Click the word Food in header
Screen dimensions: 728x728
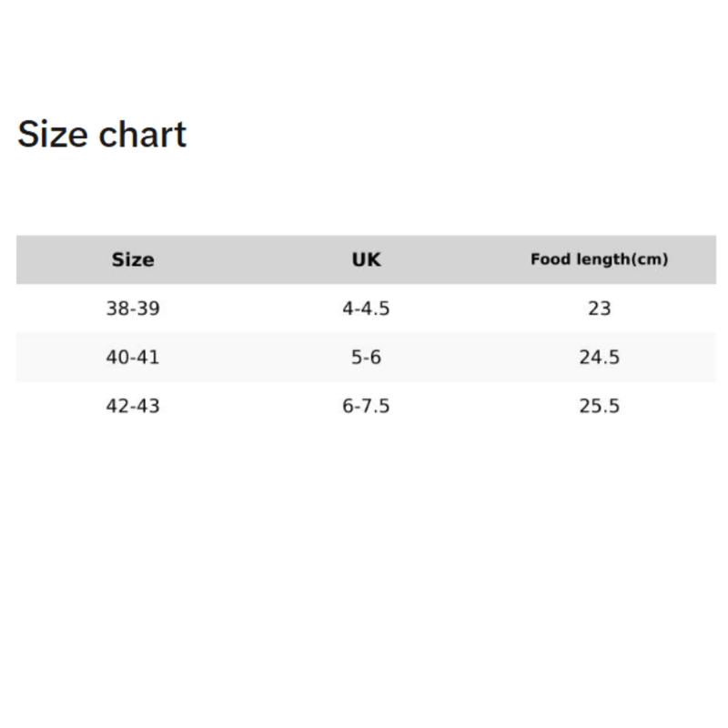(x=551, y=259)
